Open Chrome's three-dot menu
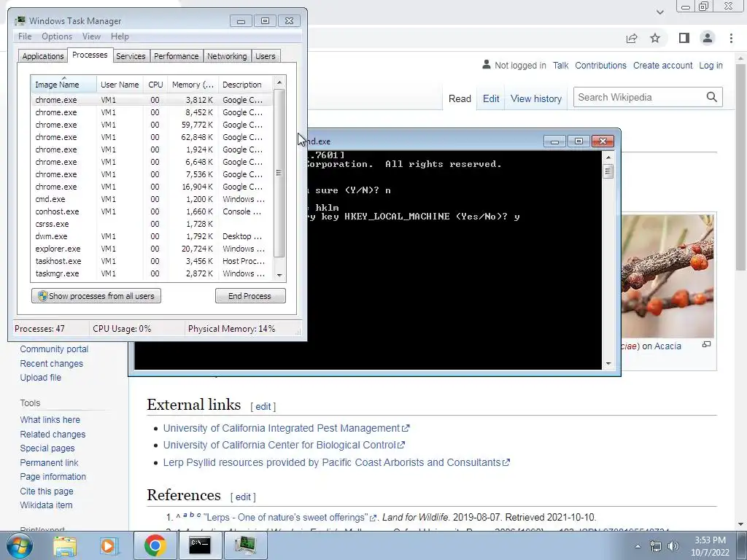 pos(731,38)
